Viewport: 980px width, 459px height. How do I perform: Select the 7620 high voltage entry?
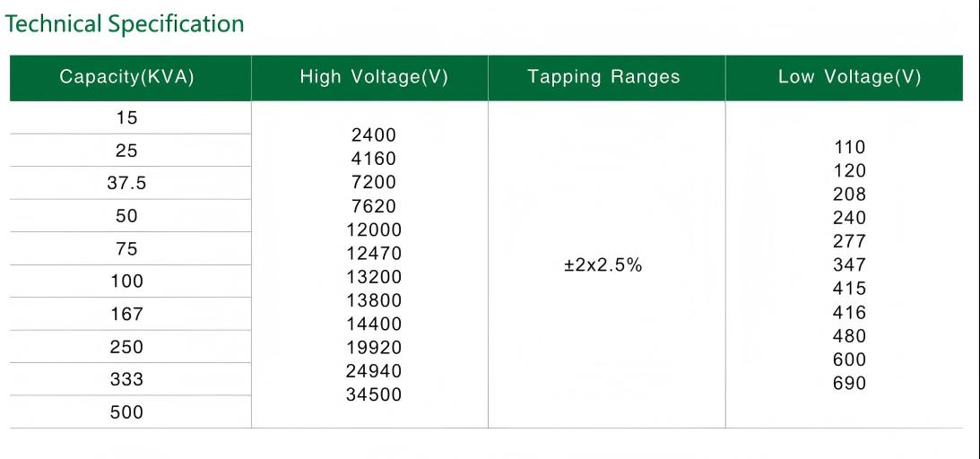(x=374, y=206)
